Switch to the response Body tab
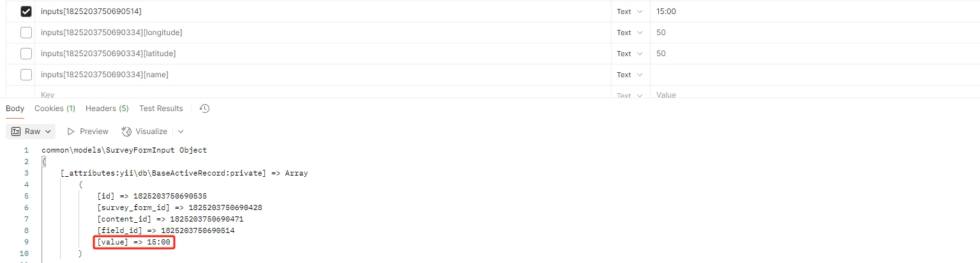Screen dimensions: 980x263 coord(15,109)
